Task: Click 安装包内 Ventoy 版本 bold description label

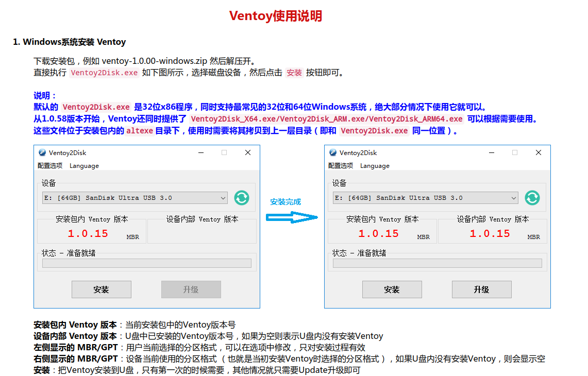Action: click(75, 324)
